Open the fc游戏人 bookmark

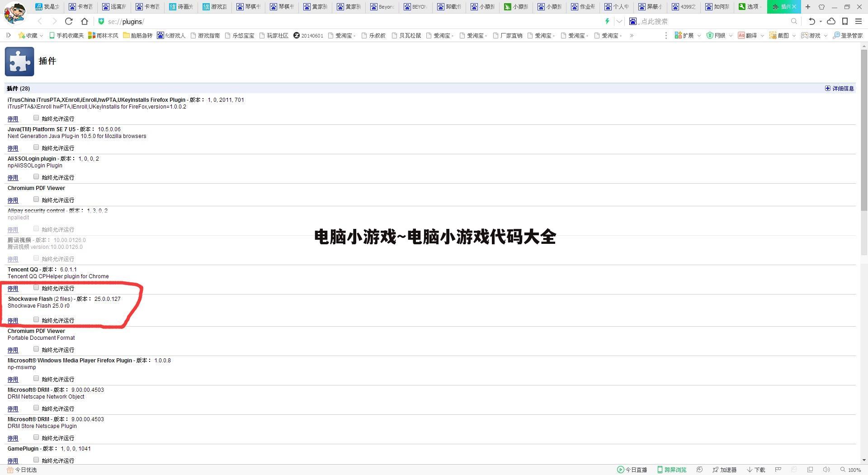[171, 35]
